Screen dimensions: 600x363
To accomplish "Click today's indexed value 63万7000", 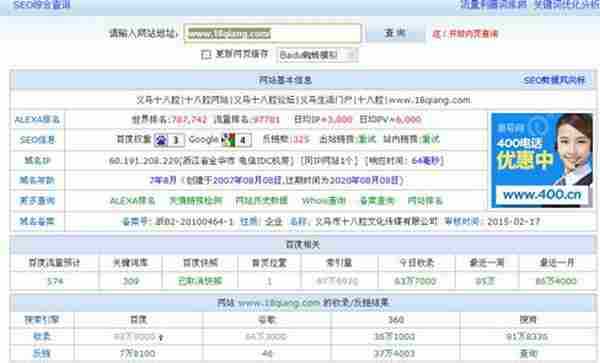I will point(416,281).
